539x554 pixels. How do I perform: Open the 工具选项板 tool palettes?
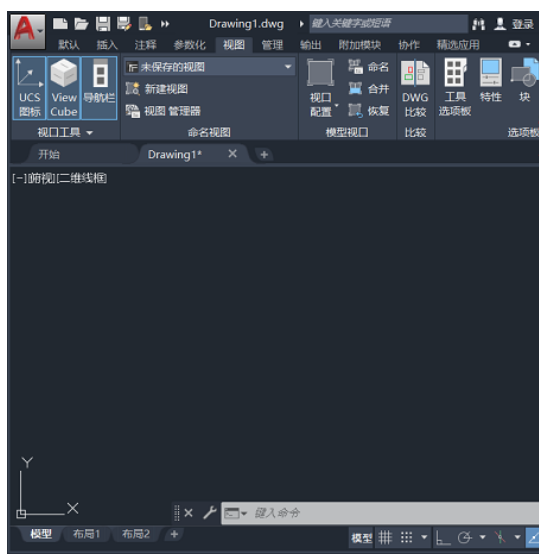coord(455,87)
